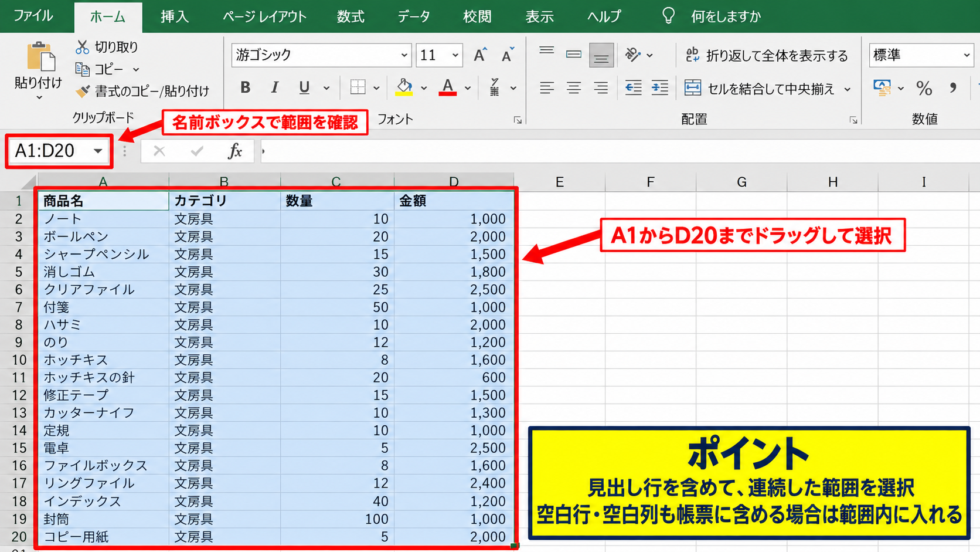This screenshot has height=552, width=980.
Task: Open the font size 11 dropdown
Action: point(455,55)
